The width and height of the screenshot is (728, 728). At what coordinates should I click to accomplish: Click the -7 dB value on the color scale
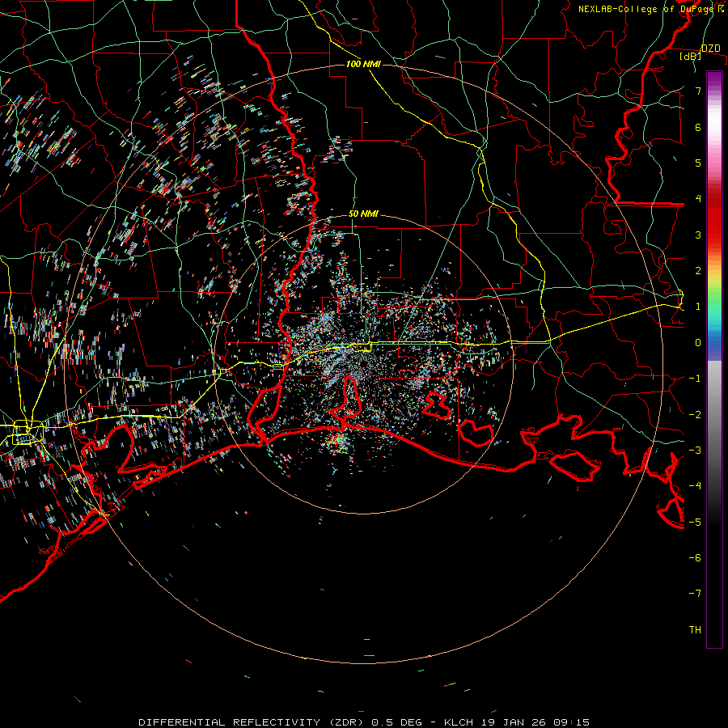(695, 594)
